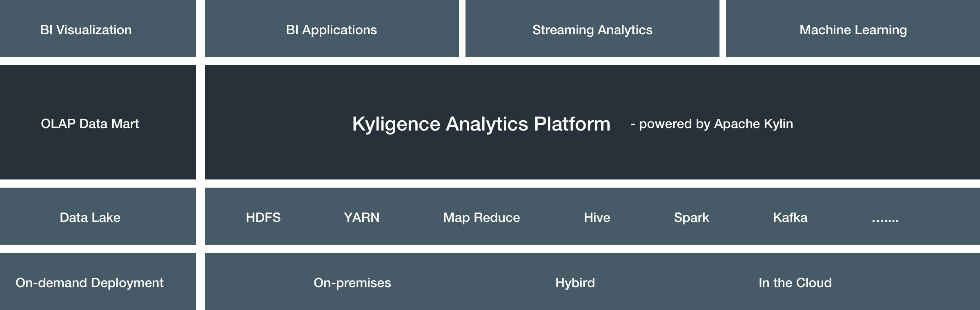
Task: Click the HDFS label
Action: pos(263,217)
